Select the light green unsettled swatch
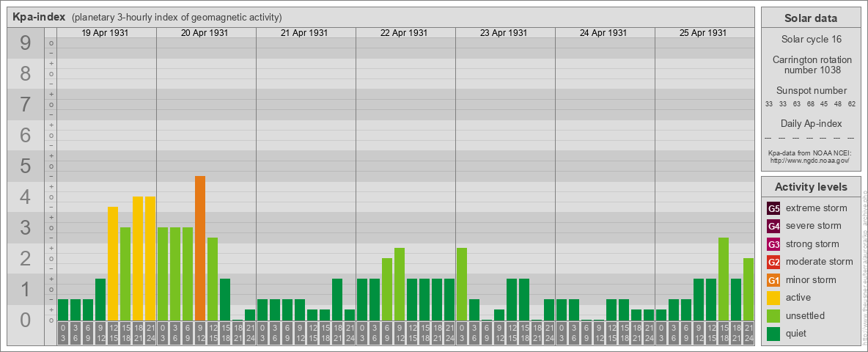Viewport: 868px width, 352px height. point(773,315)
